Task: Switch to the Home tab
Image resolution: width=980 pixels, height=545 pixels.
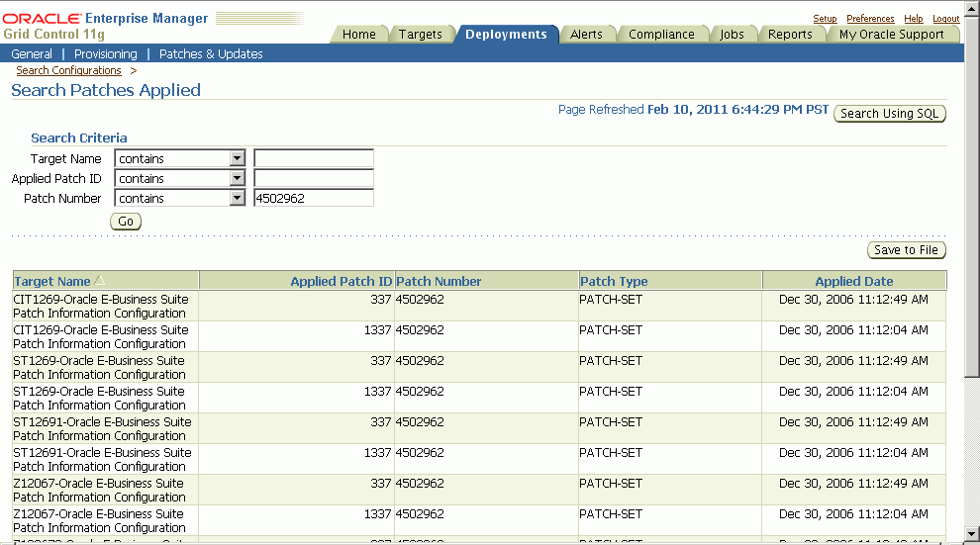Action: [x=358, y=35]
